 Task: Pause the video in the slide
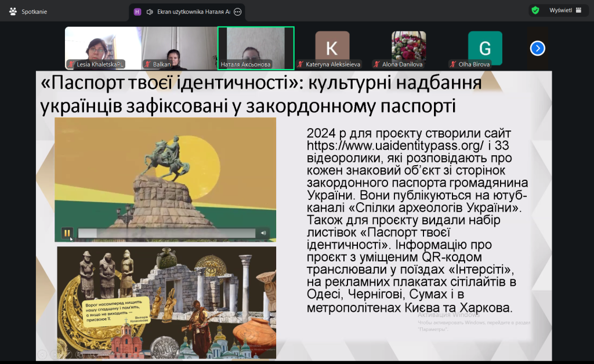(x=67, y=233)
